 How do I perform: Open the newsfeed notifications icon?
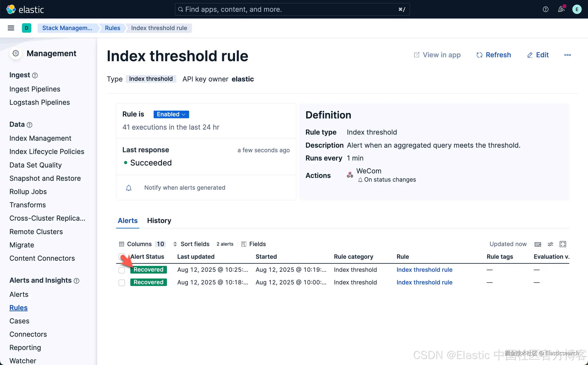tap(561, 9)
